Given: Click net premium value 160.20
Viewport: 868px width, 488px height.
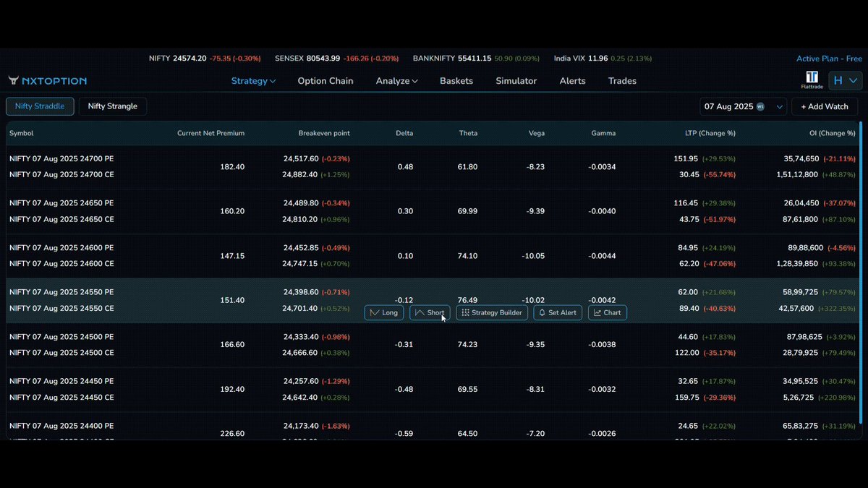Looking at the screenshot, I should (x=232, y=211).
